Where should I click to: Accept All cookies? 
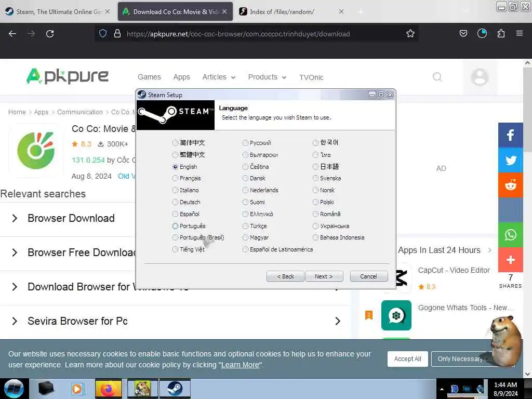(407, 358)
